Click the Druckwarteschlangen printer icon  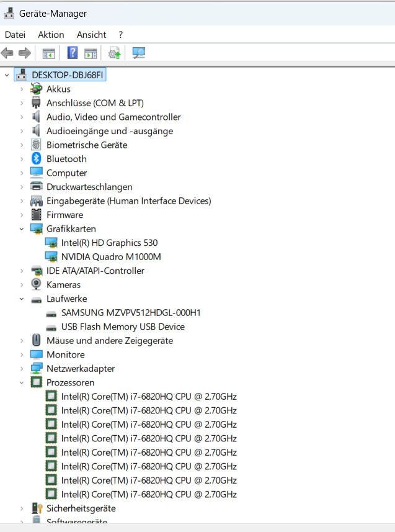[x=37, y=186]
